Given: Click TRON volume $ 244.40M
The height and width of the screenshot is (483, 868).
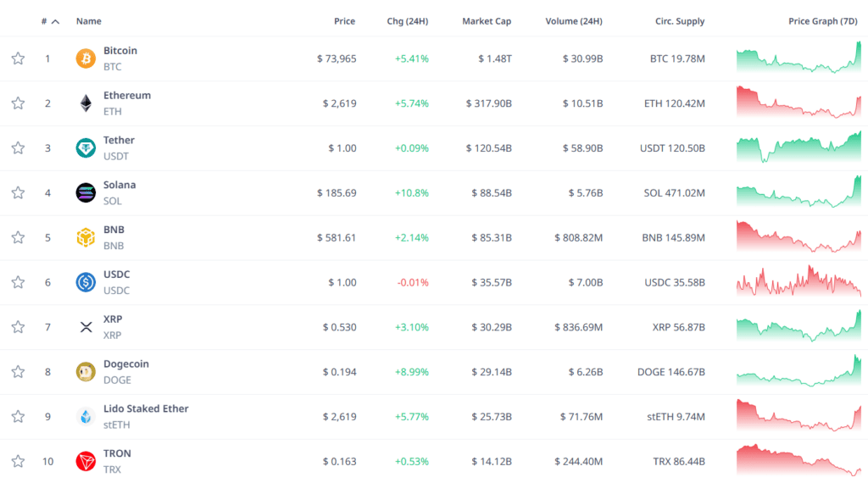Looking at the screenshot, I should pos(578,462).
